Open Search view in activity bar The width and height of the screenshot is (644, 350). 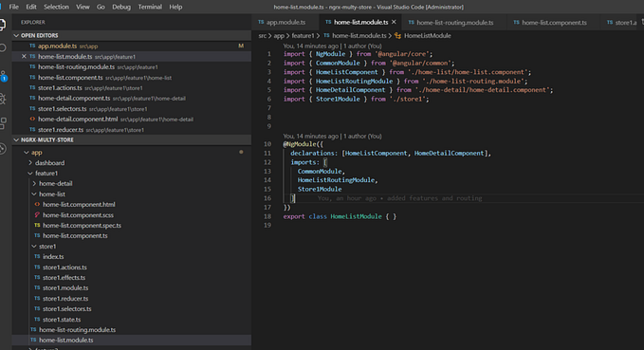click(x=3, y=48)
